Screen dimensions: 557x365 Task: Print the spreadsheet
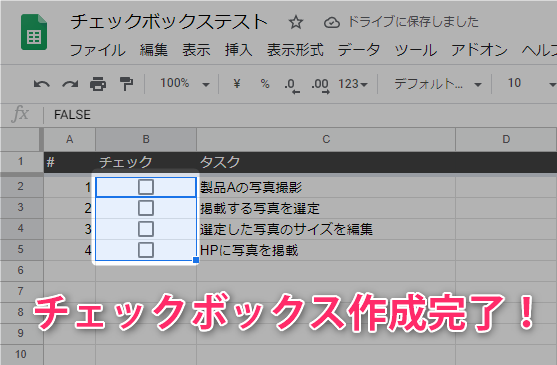(x=98, y=84)
